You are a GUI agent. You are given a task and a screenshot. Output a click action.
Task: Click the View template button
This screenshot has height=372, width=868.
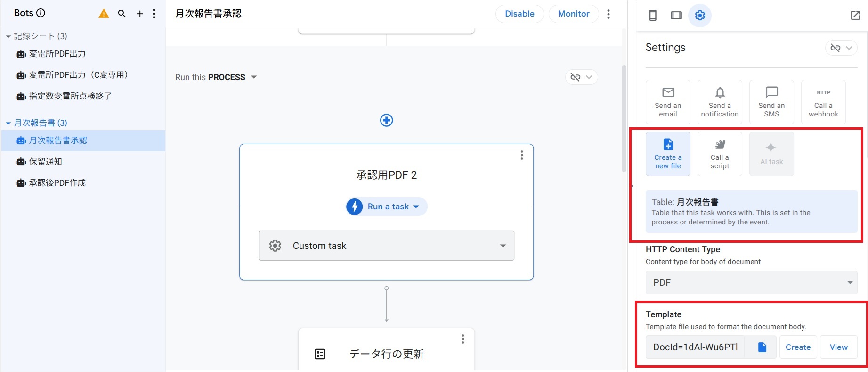point(838,347)
